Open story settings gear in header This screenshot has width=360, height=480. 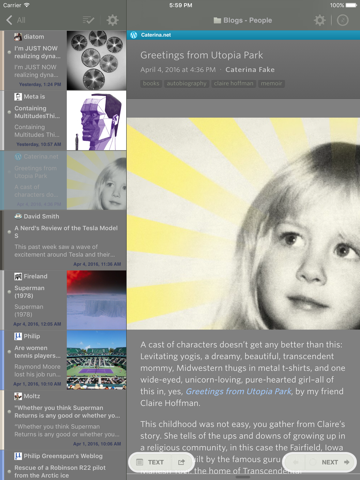[x=319, y=20]
